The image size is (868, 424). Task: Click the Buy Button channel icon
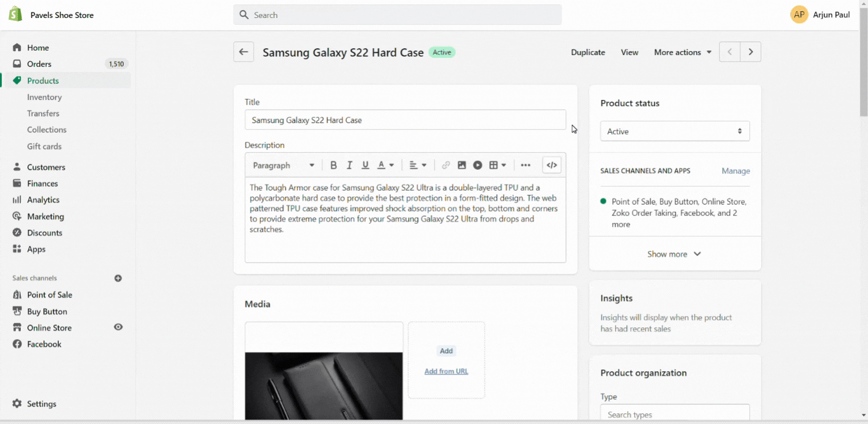click(x=17, y=311)
